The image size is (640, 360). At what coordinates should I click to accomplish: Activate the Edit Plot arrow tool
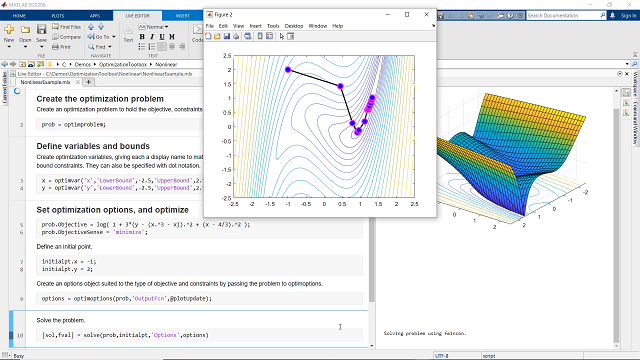click(282, 36)
